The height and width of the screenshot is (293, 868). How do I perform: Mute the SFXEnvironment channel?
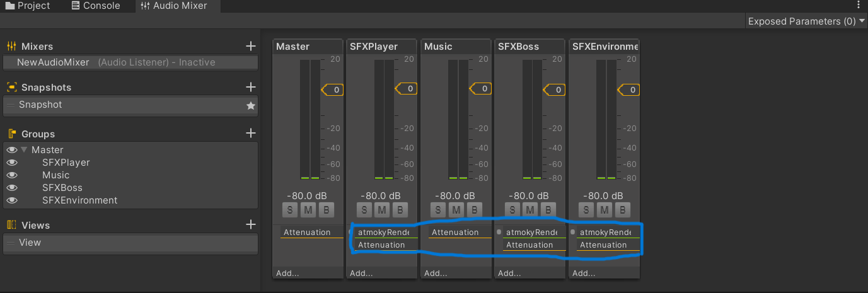pyautogui.click(x=604, y=210)
